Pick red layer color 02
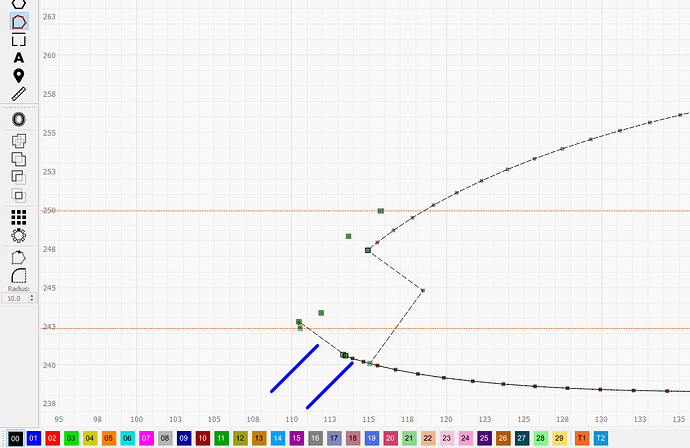This screenshot has width=690, height=448. click(52, 438)
